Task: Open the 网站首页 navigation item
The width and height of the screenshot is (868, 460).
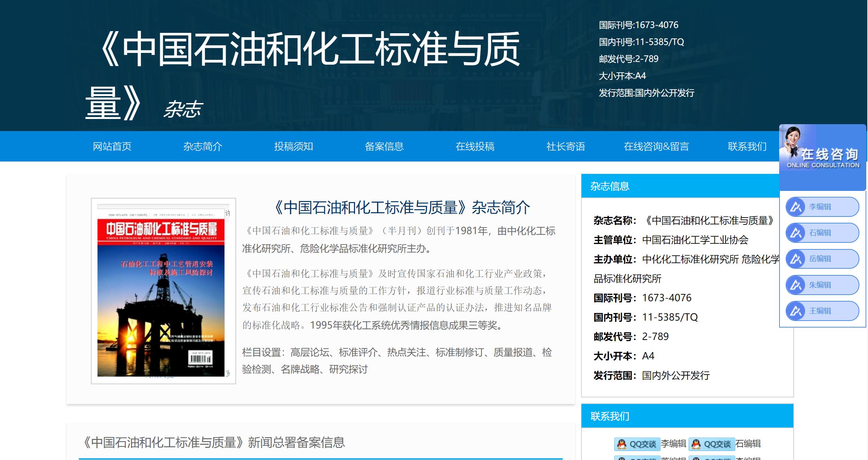Action: (112, 146)
